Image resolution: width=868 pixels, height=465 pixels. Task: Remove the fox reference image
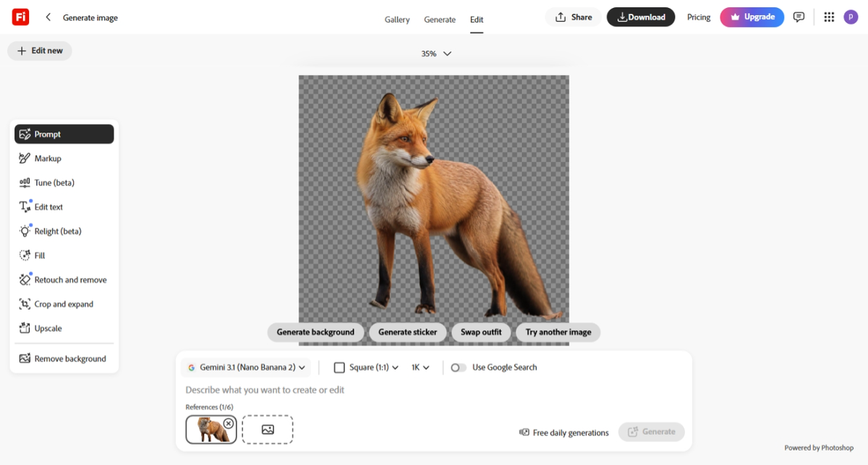229,423
